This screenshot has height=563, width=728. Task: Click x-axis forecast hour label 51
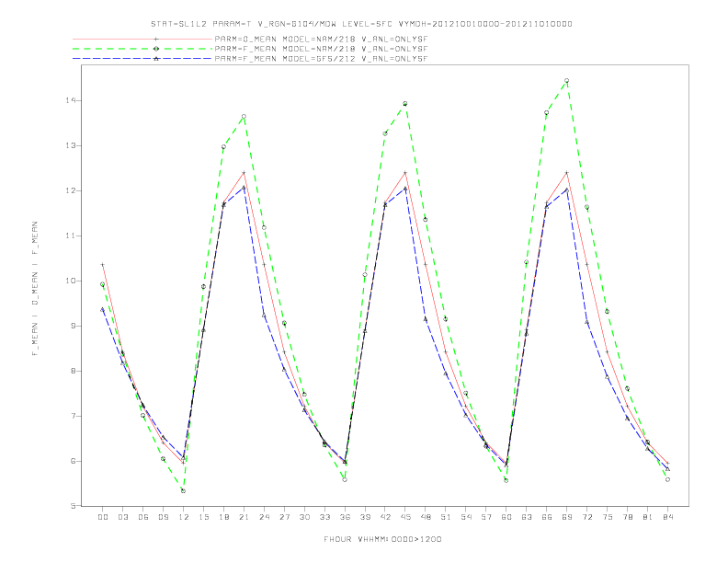[446, 517]
